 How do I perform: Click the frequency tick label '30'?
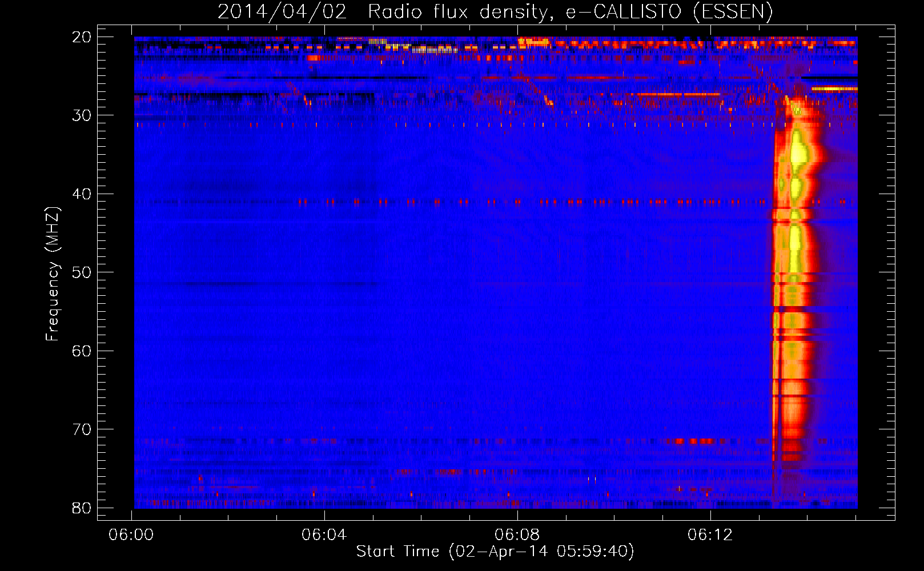(x=82, y=115)
